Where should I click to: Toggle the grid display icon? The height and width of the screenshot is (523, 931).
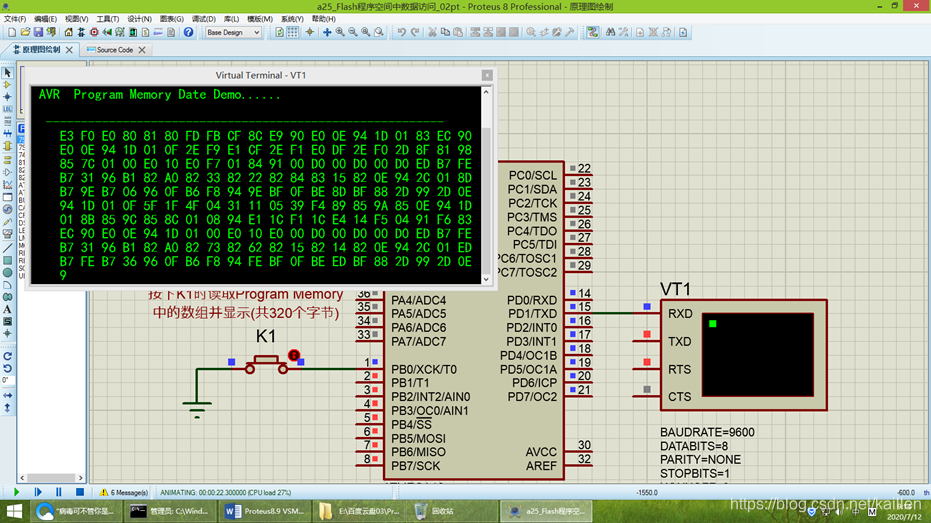click(x=292, y=32)
